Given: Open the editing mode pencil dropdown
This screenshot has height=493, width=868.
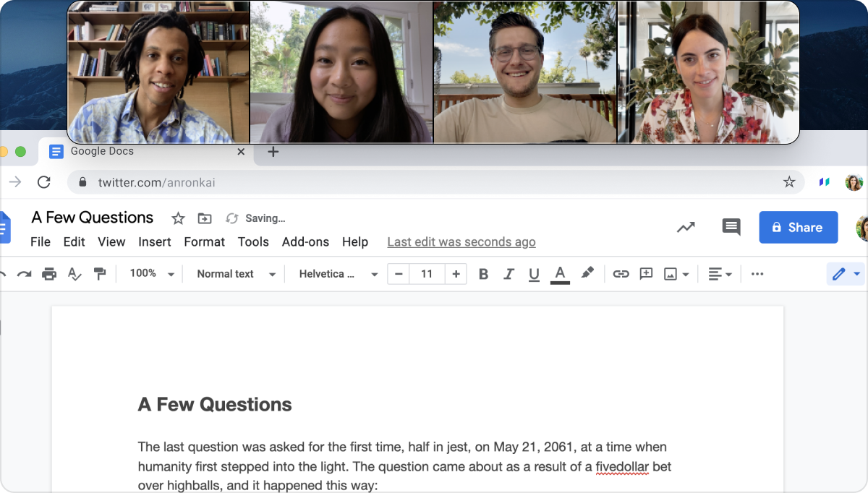Looking at the screenshot, I should [846, 274].
